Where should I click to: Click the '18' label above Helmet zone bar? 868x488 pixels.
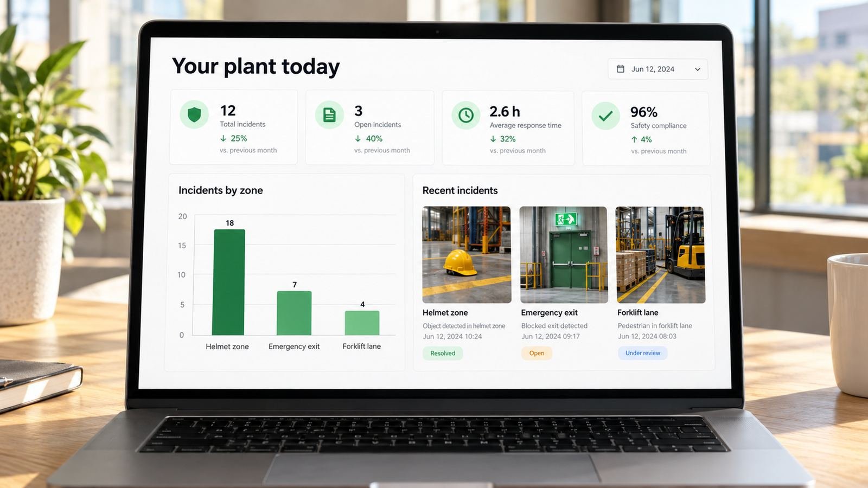pyautogui.click(x=230, y=223)
